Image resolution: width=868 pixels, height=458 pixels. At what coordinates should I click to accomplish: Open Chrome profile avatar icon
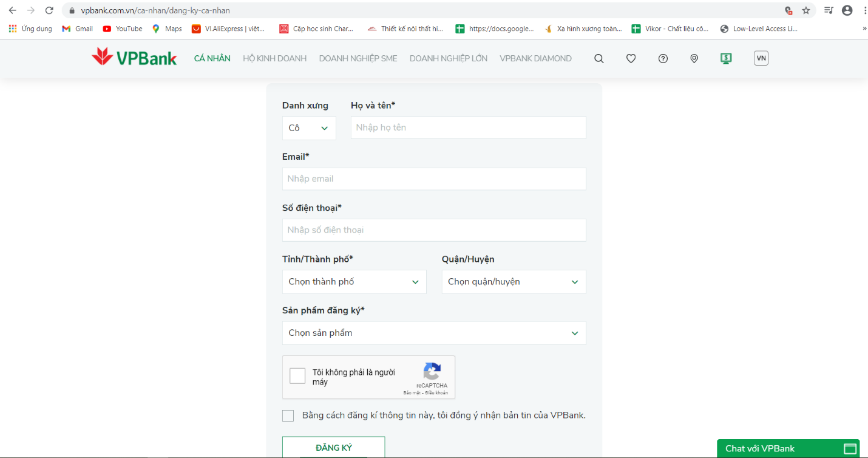point(847,10)
